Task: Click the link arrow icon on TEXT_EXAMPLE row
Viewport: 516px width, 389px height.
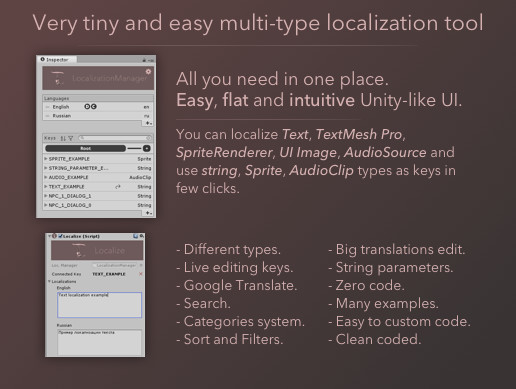Action: click(118, 187)
